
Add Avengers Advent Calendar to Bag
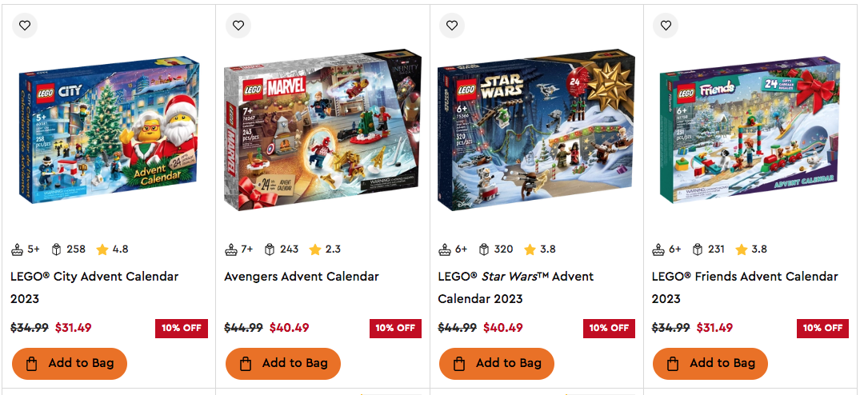coord(283,364)
